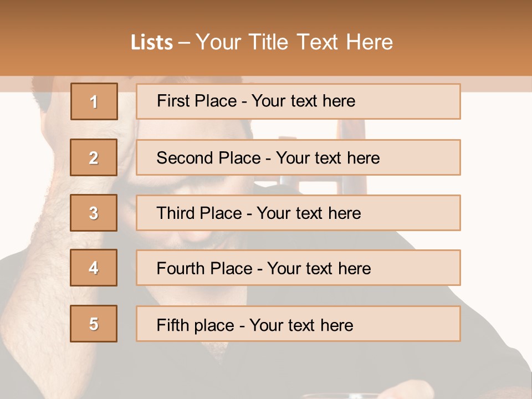
Task: Click "Your text here" in Third Place row
Action: 309,213
